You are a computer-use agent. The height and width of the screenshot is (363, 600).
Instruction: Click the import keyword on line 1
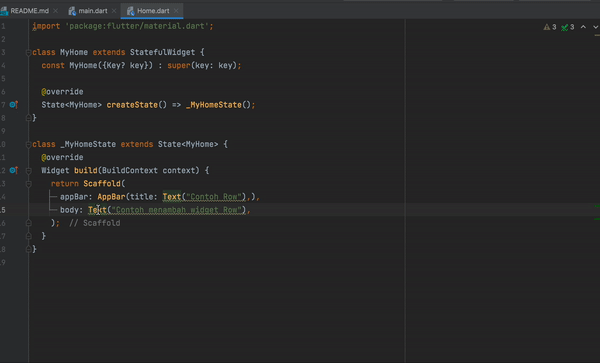(46, 26)
